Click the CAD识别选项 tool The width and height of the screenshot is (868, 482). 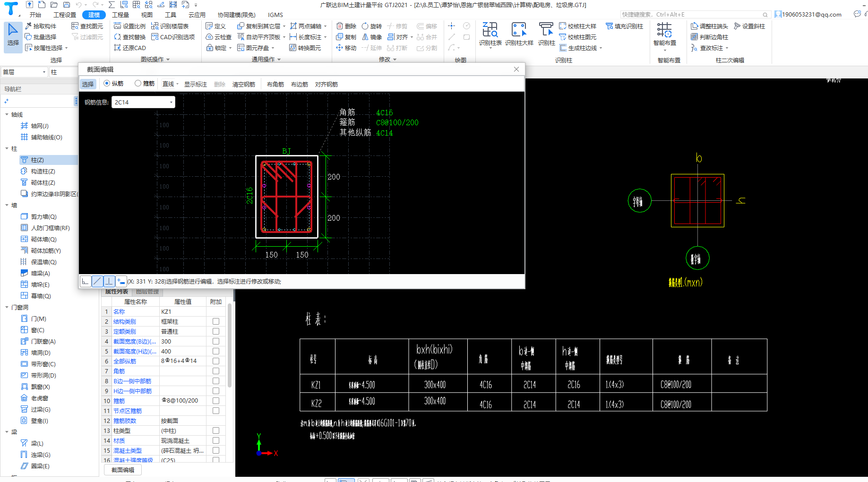(x=173, y=37)
